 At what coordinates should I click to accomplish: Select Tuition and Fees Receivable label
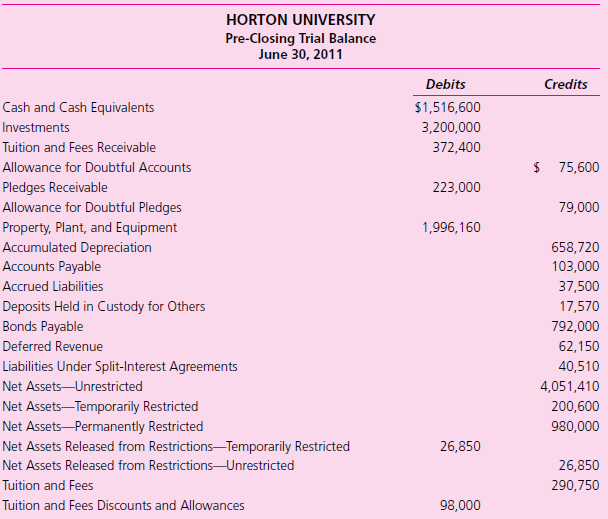tap(79, 147)
